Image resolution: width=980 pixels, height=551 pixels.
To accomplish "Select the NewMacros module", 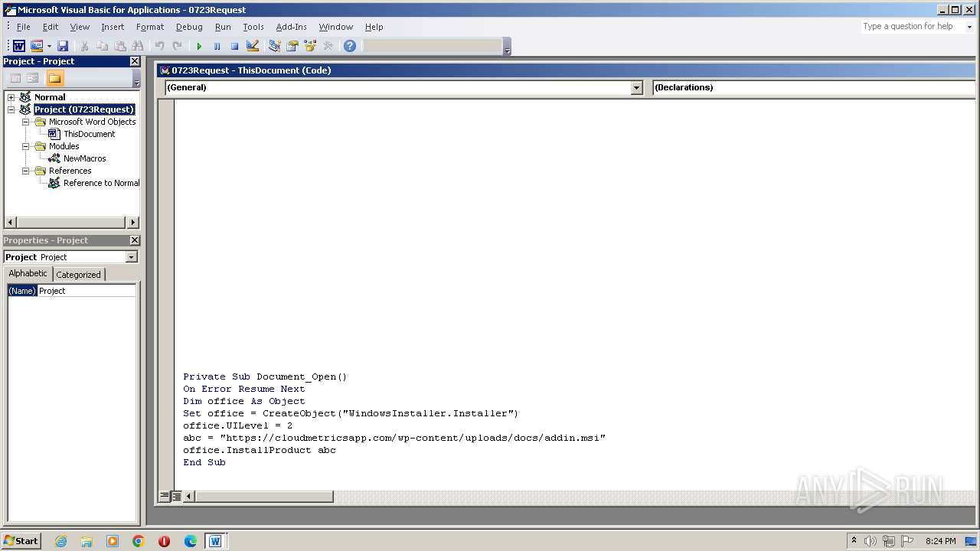I will coord(84,158).
